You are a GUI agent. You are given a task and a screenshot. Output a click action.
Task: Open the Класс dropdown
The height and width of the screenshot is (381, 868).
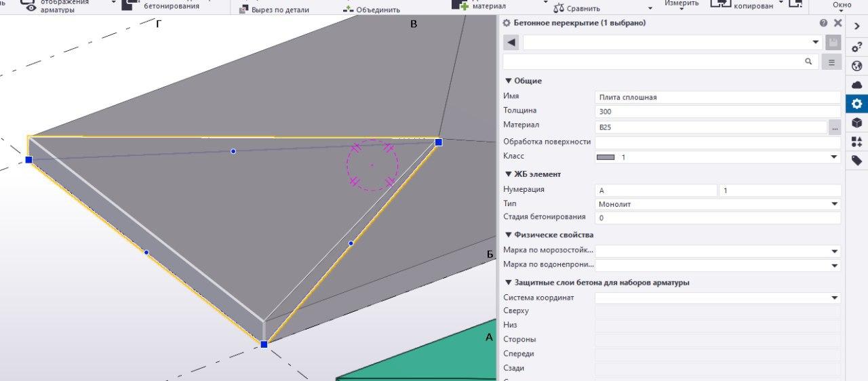tap(834, 157)
